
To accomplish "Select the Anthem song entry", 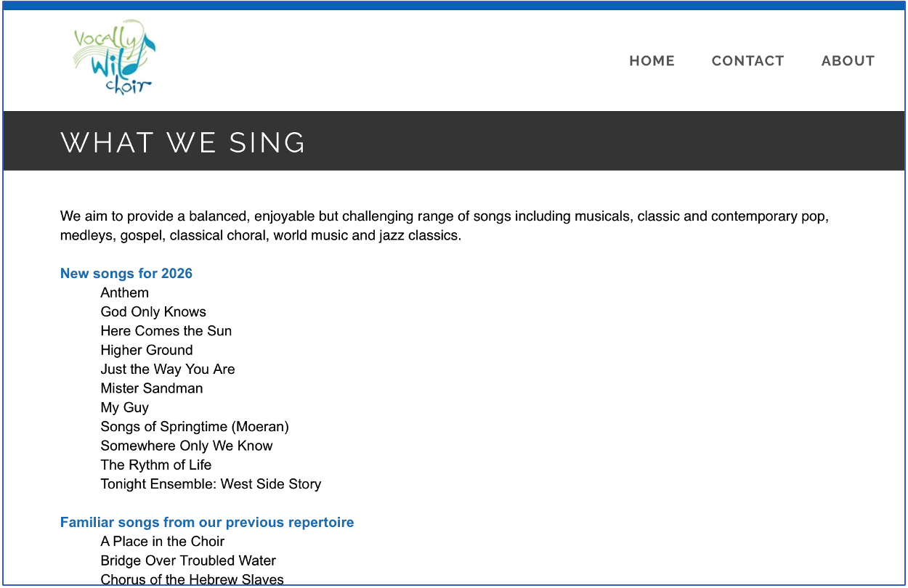I will click(125, 293).
